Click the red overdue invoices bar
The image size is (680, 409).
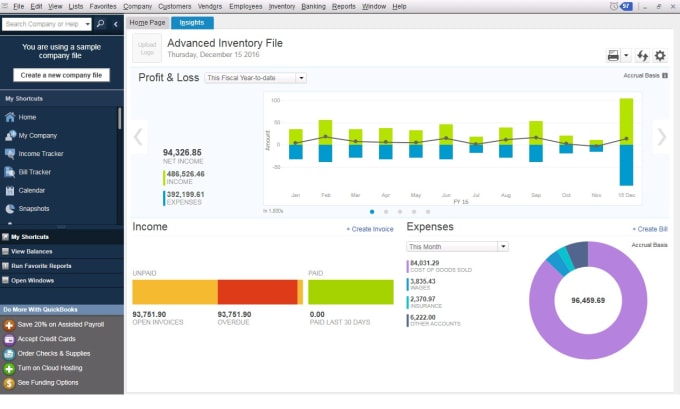(258, 292)
